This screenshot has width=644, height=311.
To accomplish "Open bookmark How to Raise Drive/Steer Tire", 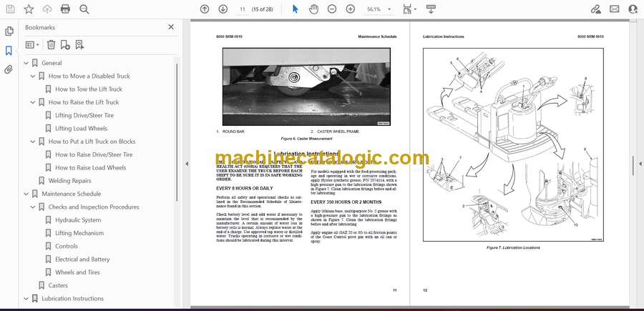I will [x=94, y=154].
